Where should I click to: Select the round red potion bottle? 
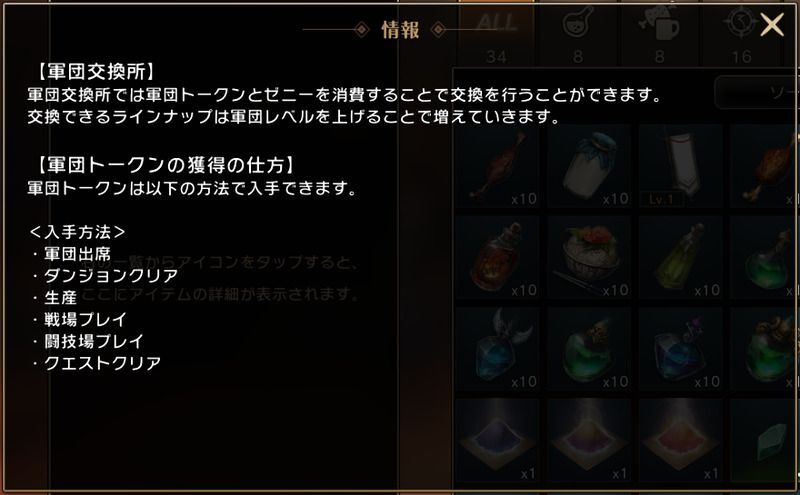pos(497,258)
